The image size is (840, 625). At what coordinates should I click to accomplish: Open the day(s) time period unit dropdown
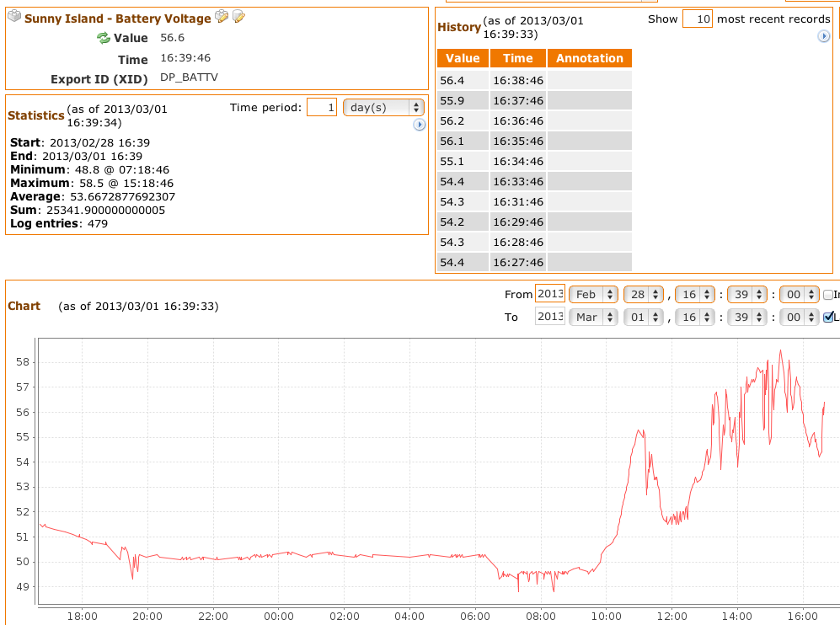pyautogui.click(x=383, y=107)
